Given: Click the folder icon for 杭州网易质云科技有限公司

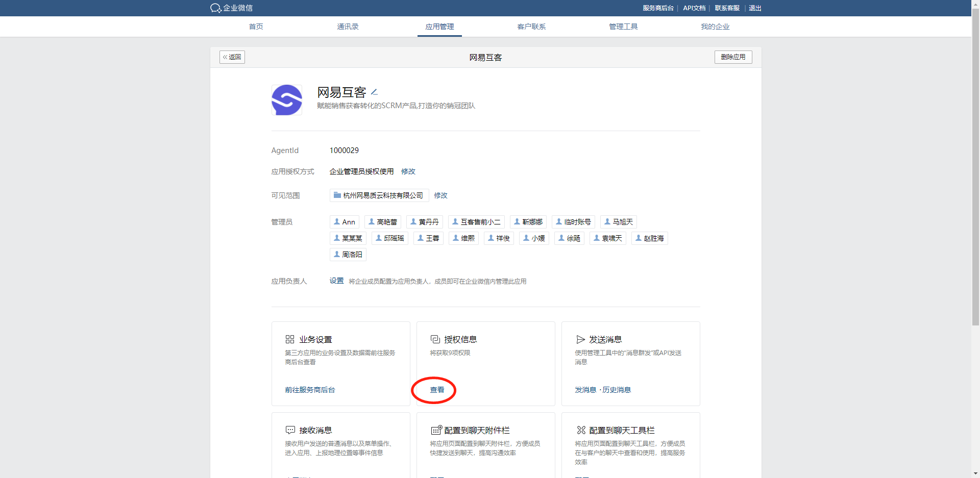Looking at the screenshot, I should click(337, 195).
